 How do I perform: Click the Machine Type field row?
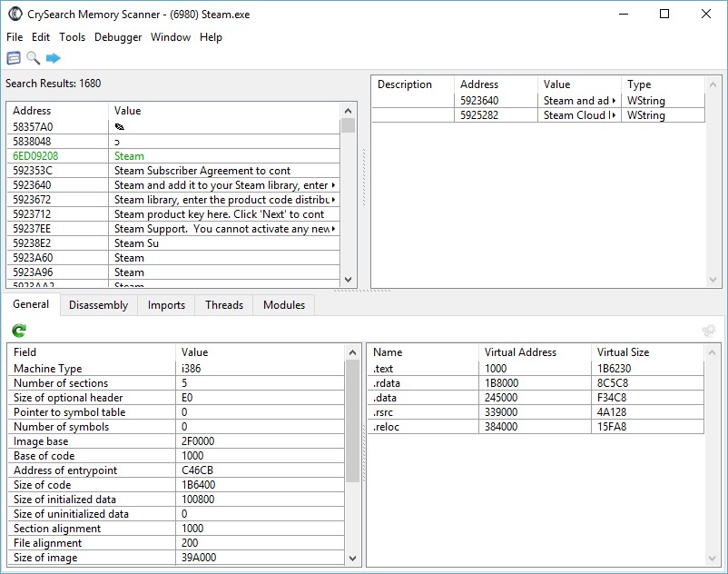click(x=176, y=368)
